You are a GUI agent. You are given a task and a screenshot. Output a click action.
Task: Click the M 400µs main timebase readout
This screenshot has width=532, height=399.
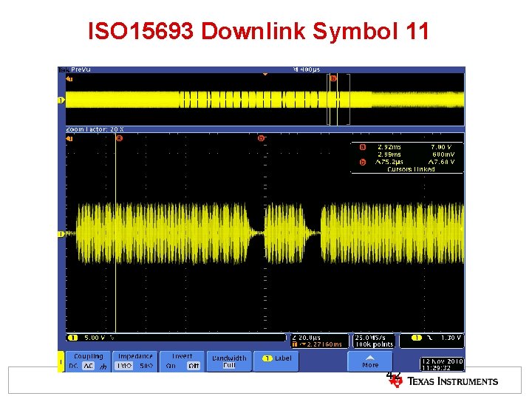tap(307, 69)
